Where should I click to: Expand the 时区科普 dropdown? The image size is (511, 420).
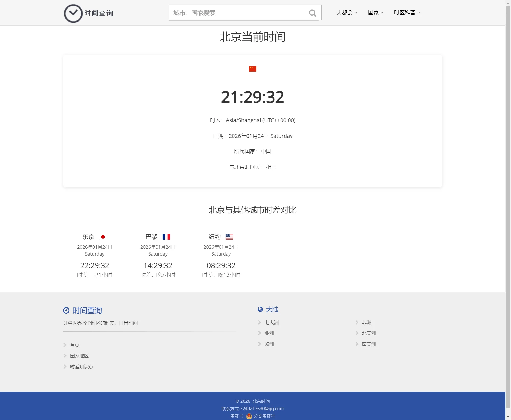click(407, 13)
